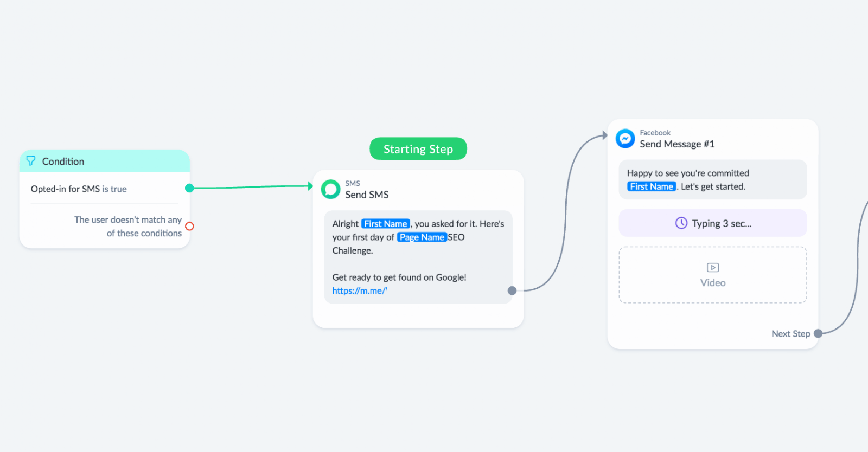Viewport: 868px width, 452px height.
Task: Click the First Name tag in Facebook message
Action: pos(652,186)
